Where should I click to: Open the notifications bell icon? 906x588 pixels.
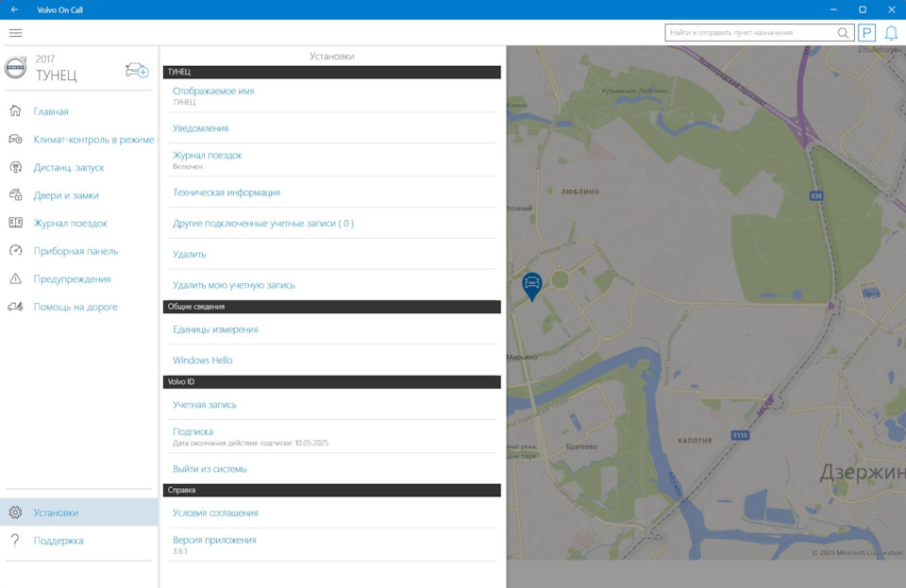pyautogui.click(x=892, y=33)
